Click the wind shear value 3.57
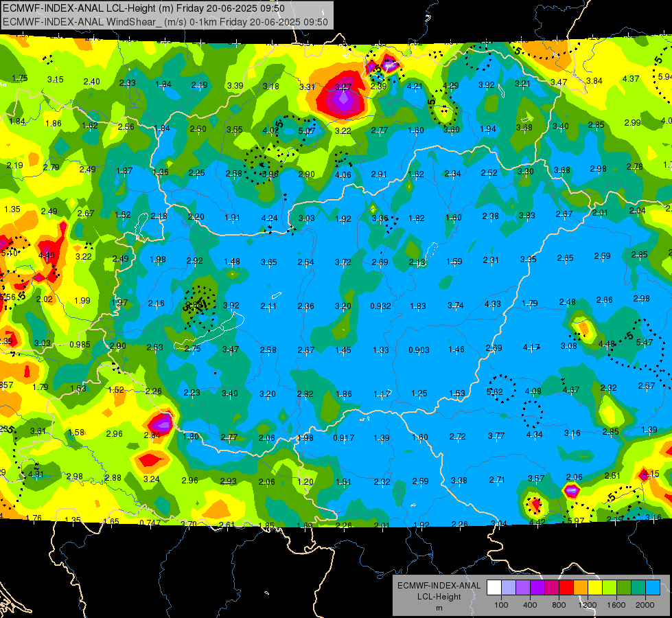Screen dimensions: 672x618 click(x=536, y=478)
